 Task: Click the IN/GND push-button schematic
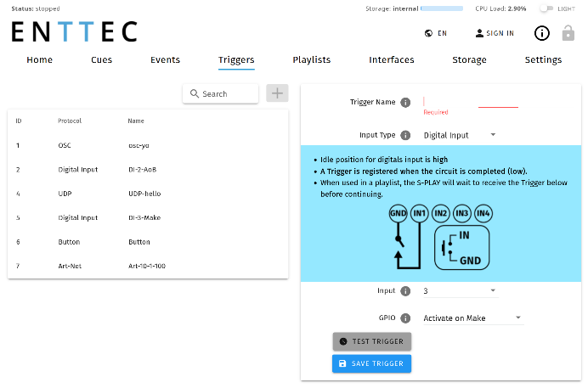462,247
